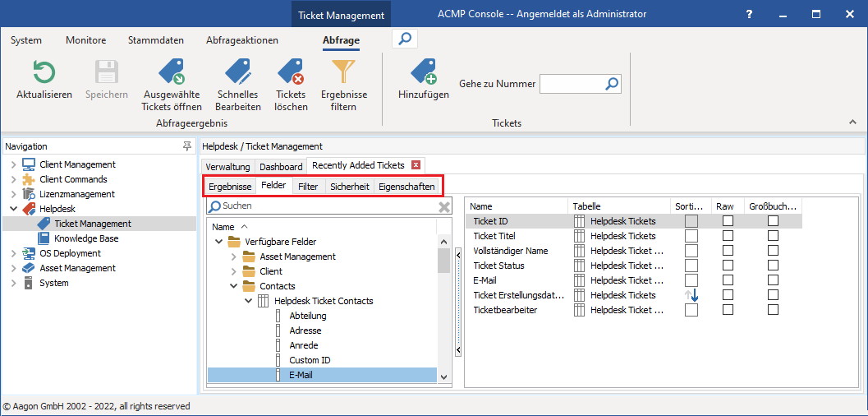This screenshot has width=868, height=416.
Task: Collapse the Helpdesk node
Action: click(x=14, y=209)
